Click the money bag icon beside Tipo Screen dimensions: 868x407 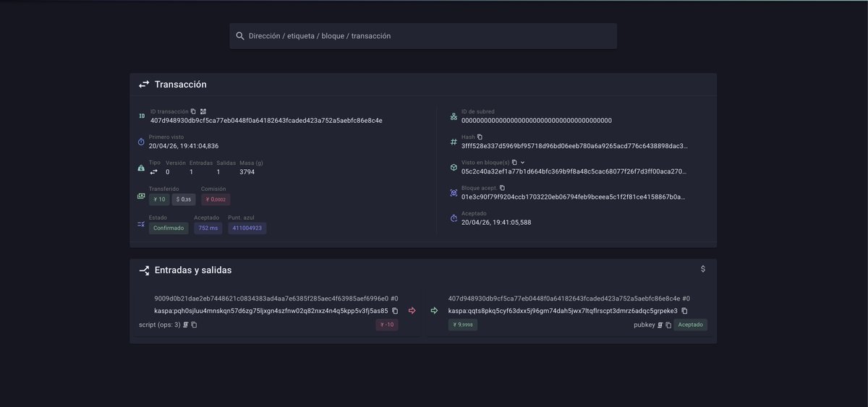pyautogui.click(x=142, y=168)
